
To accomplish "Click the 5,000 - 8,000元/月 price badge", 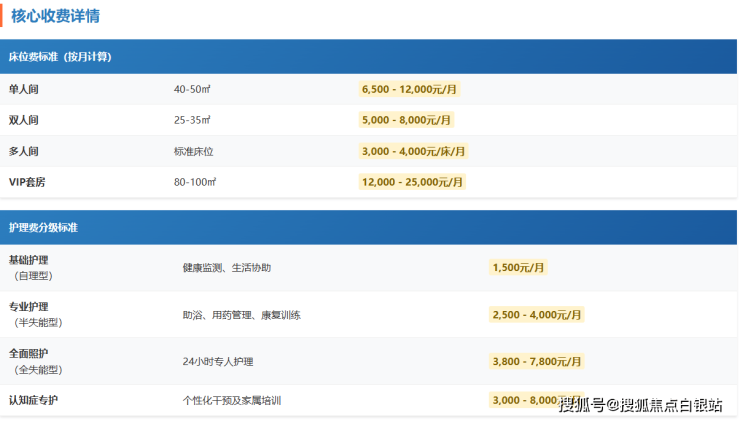I will pyautogui.click(x=406, y=120).
